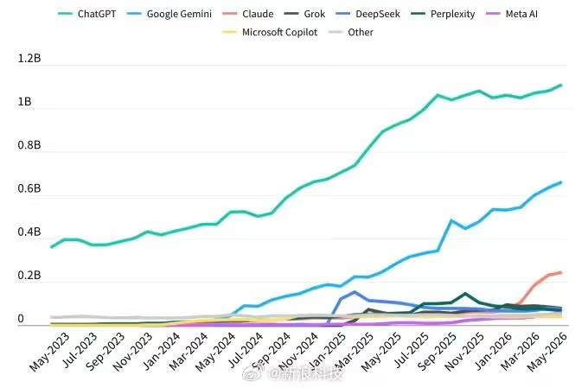The width and height of the screenshot is (588, 388).
Task: Click the 1.2B y-axis label
Action: tap(29, 59)
